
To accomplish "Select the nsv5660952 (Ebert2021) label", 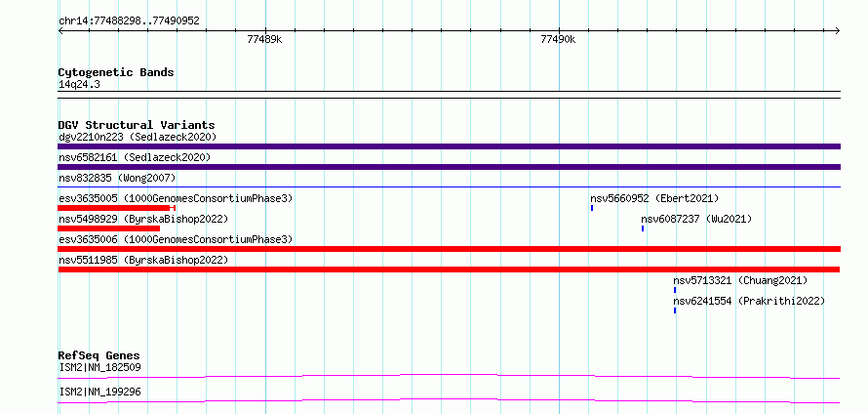I will click(x=654, y=198).
